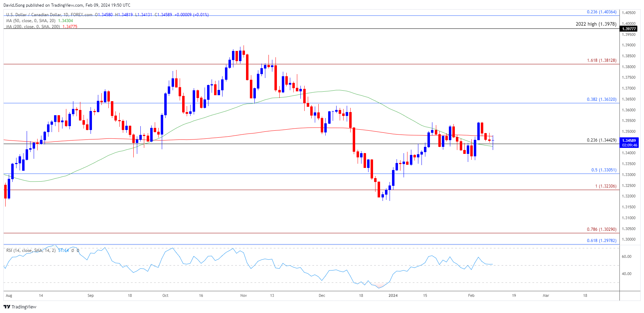This screenshot has width=644, height=313.
Task: Click the Nov date on the time axis
Action: (x=244, y=295)
